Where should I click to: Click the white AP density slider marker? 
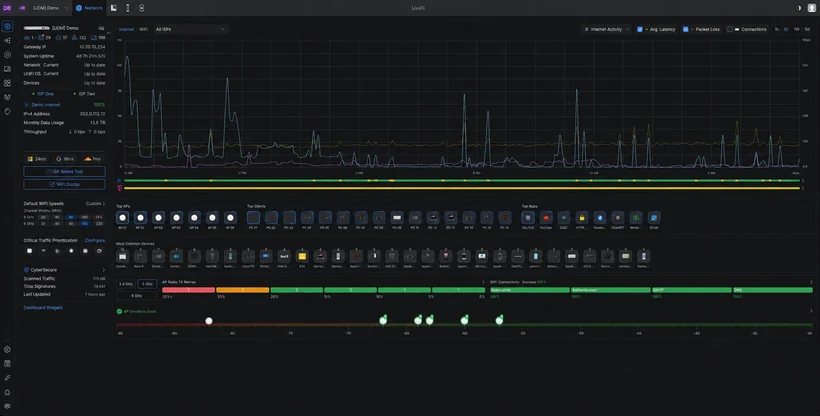(x=209, y=321)
